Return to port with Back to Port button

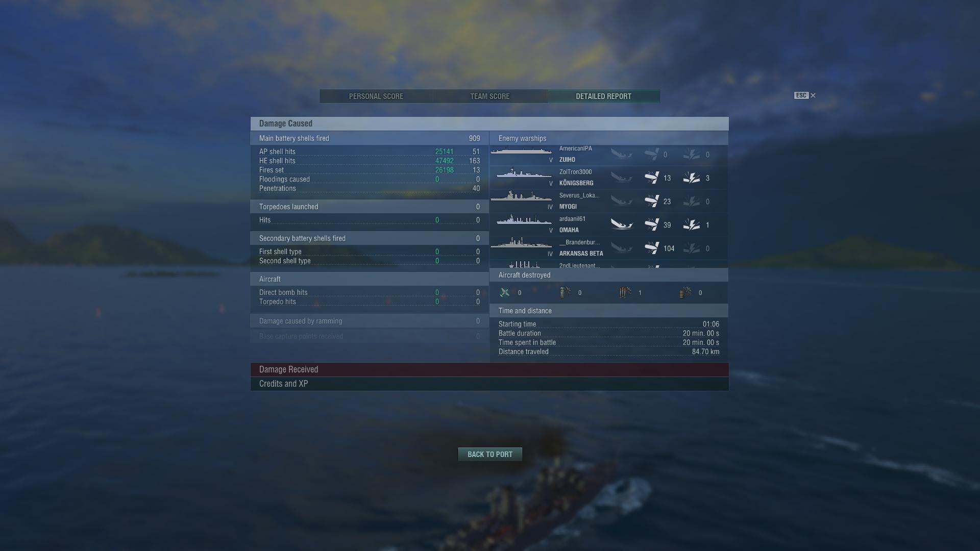490,454
